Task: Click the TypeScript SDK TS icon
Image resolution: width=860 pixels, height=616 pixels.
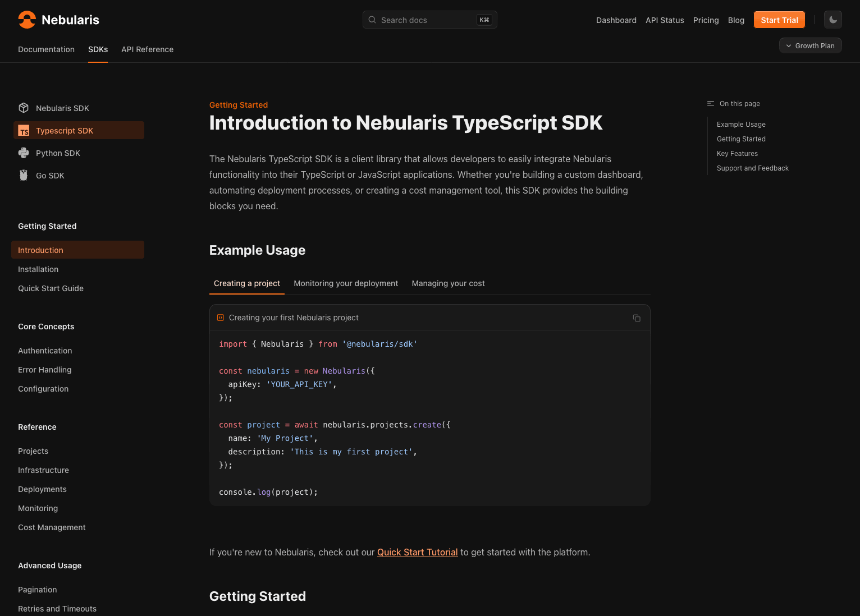Action: (24, 131)
